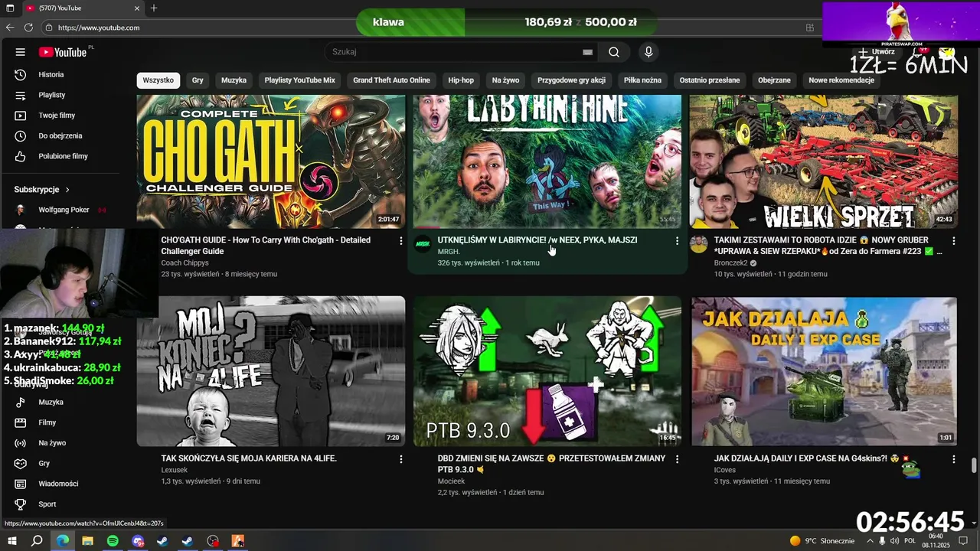Play the Jak działają Daily i Exp Case thumbnail

pyautogui.click(x=823, y=371)
